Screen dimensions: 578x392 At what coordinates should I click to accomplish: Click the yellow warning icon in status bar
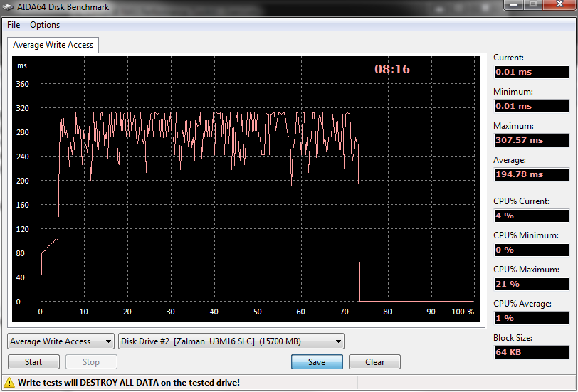click(10, 383)
